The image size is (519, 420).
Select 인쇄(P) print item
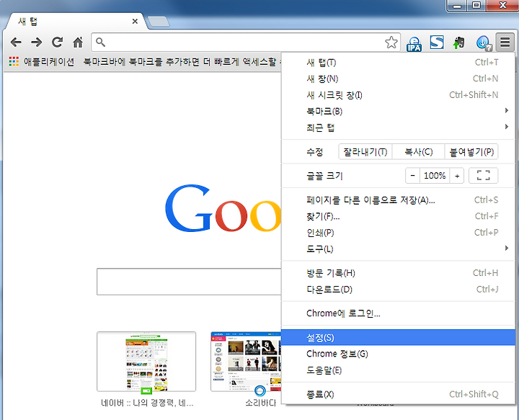coord(398,233)
